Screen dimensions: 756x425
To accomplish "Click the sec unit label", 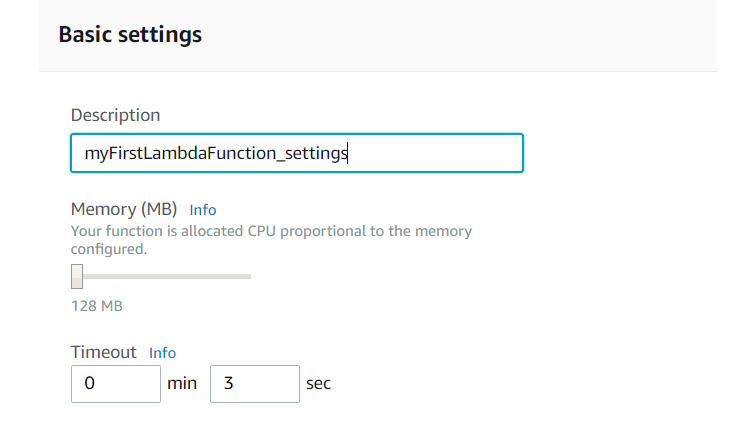I will [319, 384].
